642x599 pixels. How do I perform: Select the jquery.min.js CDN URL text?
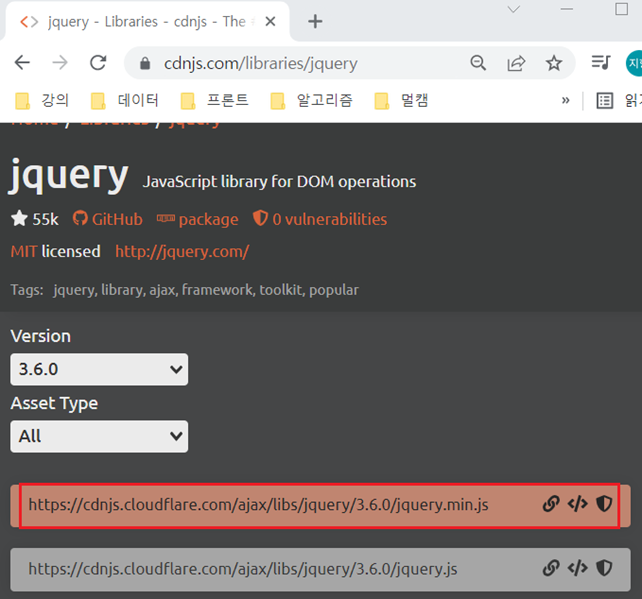point(258,505)
